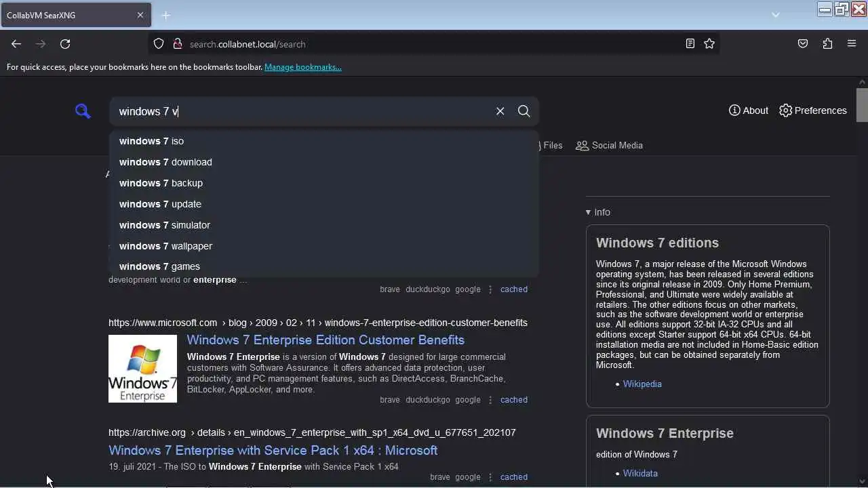Open Windows 7 Enterprise with Service Pack 1 result

click(x=273, y=450)
